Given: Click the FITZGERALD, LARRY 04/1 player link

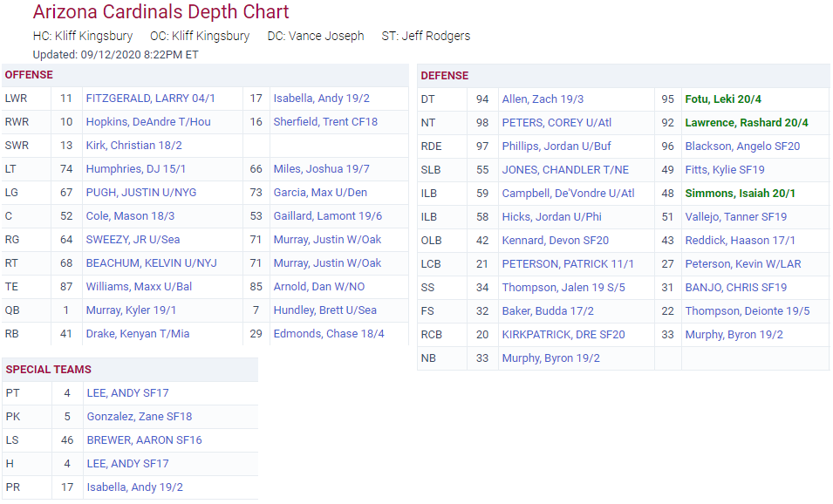Looking at the screenshot, I should (150, 99).
